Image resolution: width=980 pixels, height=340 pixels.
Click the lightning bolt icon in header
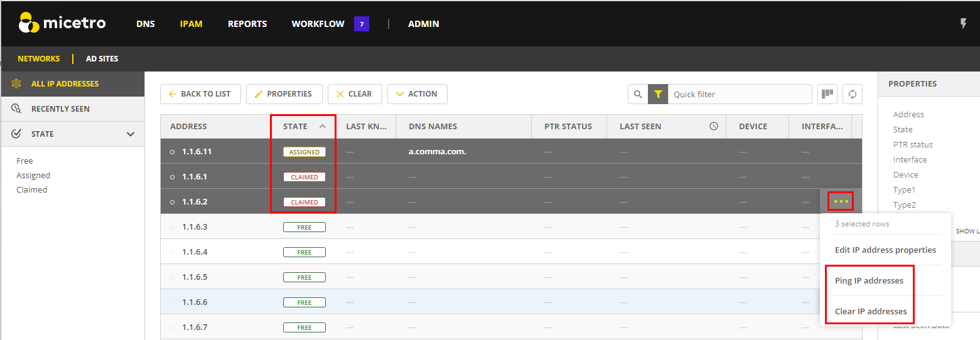pyautogui.click(x=964, y=24)
